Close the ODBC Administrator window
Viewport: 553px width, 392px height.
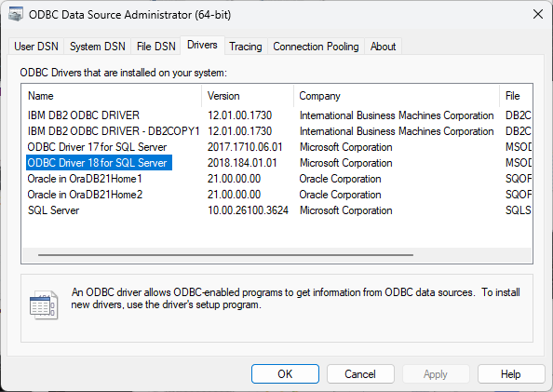538,15
